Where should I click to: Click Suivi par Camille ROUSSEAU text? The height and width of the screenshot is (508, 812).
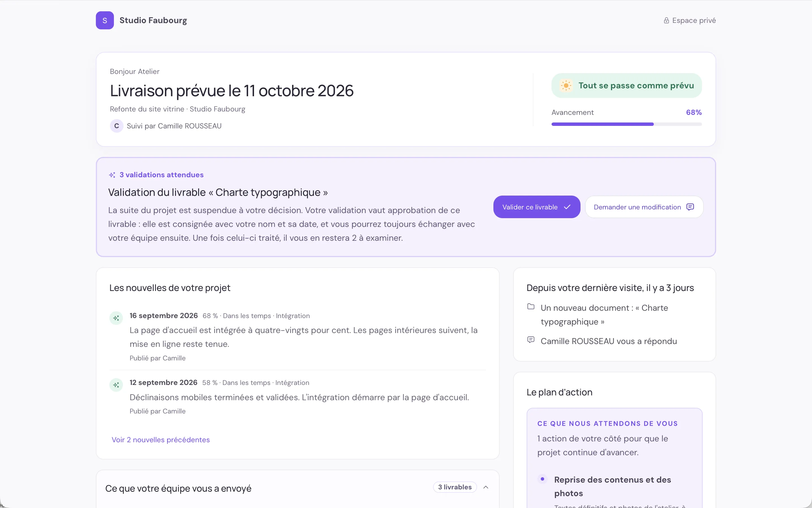[x=174, y=126]
